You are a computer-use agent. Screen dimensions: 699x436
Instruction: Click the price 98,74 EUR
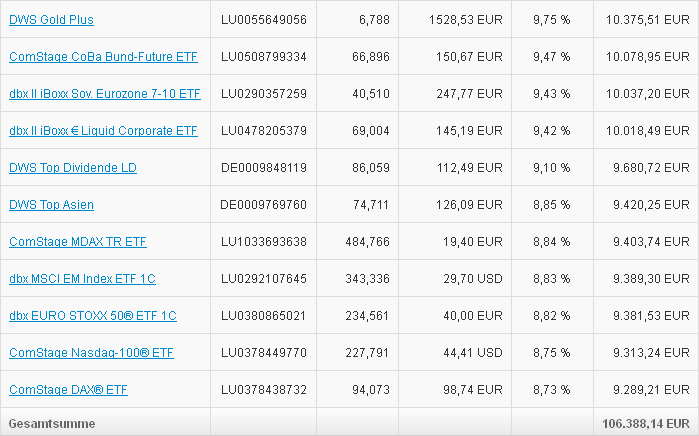click(x=473, y=390)
